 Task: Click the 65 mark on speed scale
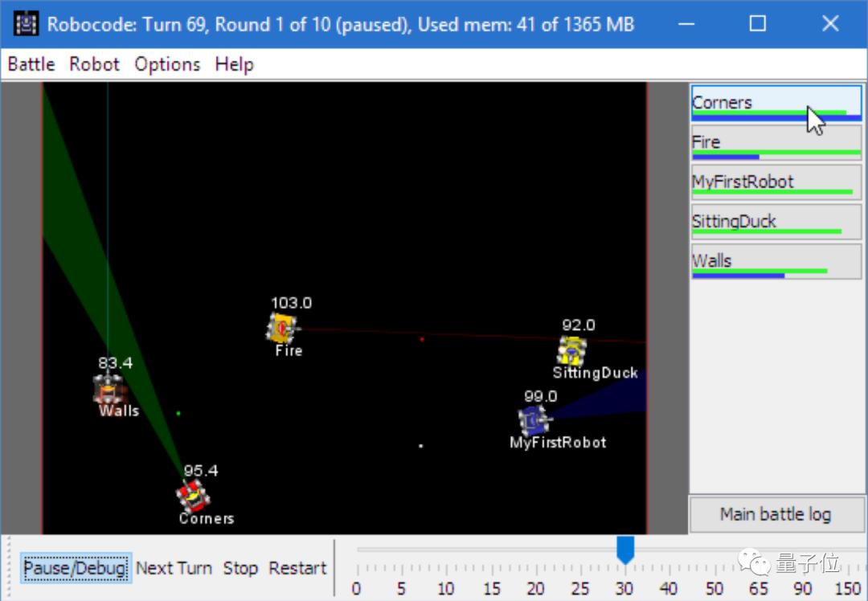(x=759, y=588)
